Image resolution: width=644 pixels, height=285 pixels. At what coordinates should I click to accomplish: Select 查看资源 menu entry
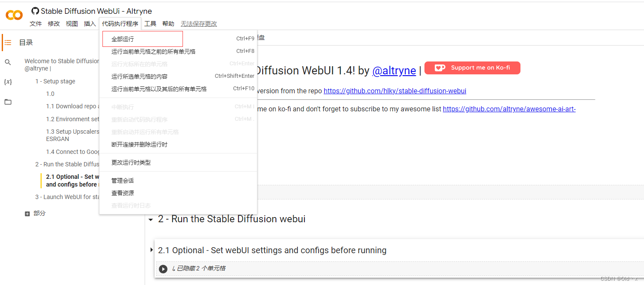[x=178, y=193]
